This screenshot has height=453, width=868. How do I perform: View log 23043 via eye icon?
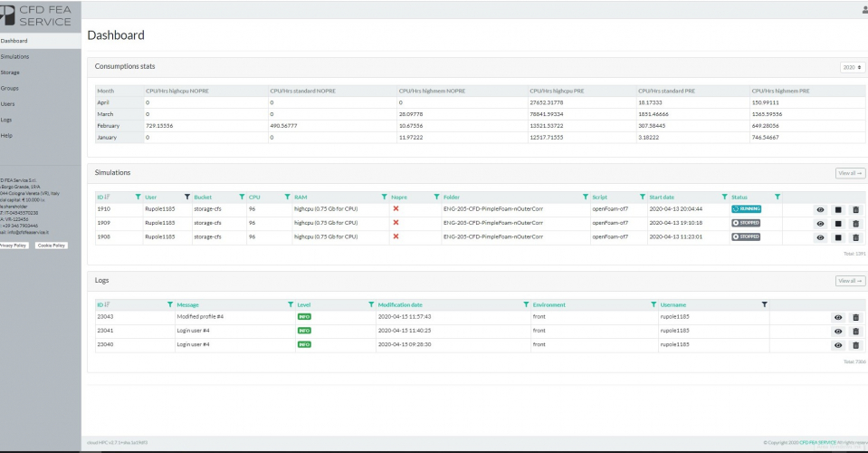838,317
